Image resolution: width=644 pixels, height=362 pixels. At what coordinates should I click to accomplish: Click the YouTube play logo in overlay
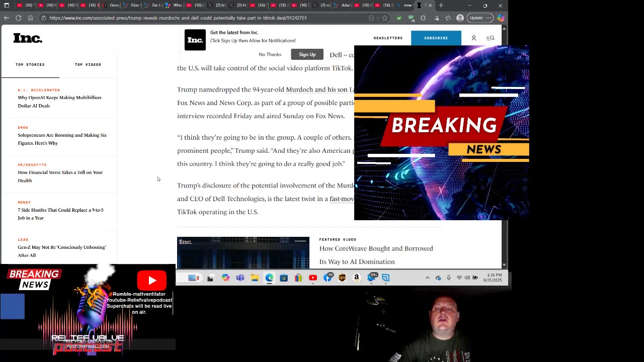coord(152,281)
